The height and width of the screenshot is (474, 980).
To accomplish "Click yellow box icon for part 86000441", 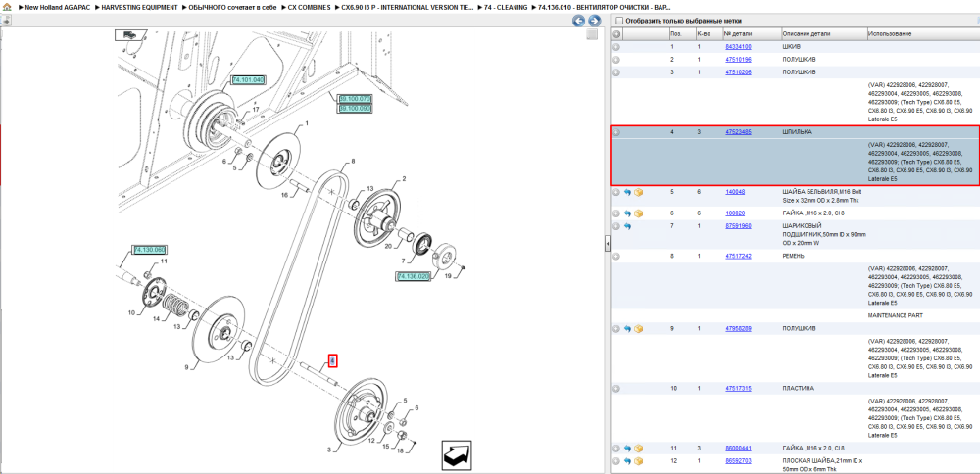I will pyautogui.click(x=638, y=449).
